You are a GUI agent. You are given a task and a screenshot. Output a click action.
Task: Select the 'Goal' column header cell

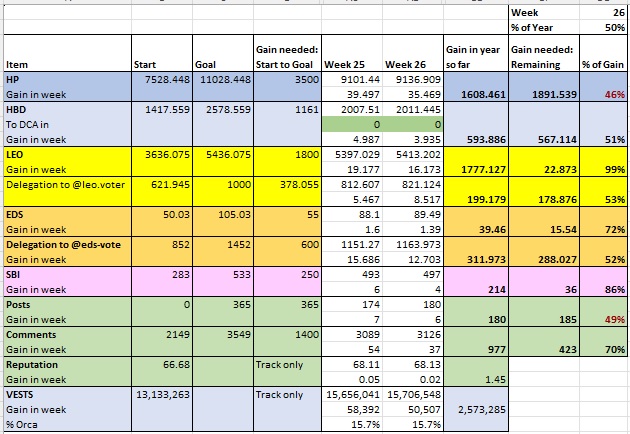(223, 53)
